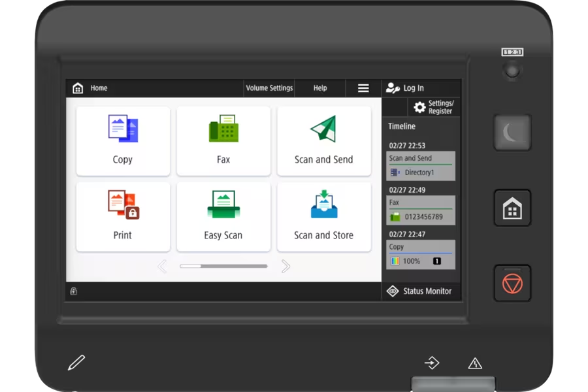Open Status Monitor
588x392 pixels.
tap(421, 291)
